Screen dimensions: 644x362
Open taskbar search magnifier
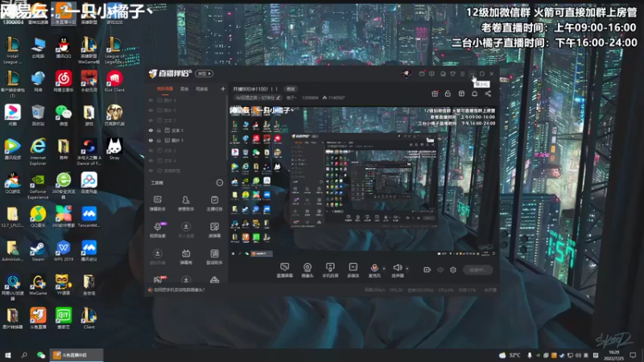pyautogui.click(x=24, y=355)
